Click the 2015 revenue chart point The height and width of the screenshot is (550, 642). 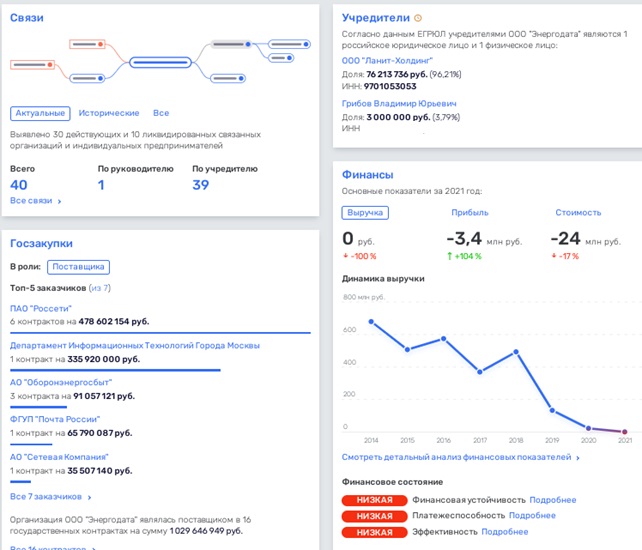[407, 349]
